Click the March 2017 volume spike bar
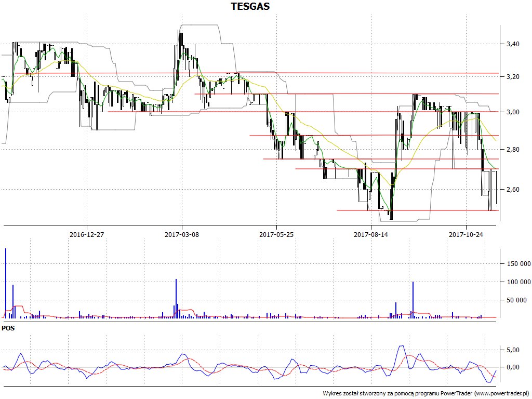532x399 pixels. (x=176, y=299)
